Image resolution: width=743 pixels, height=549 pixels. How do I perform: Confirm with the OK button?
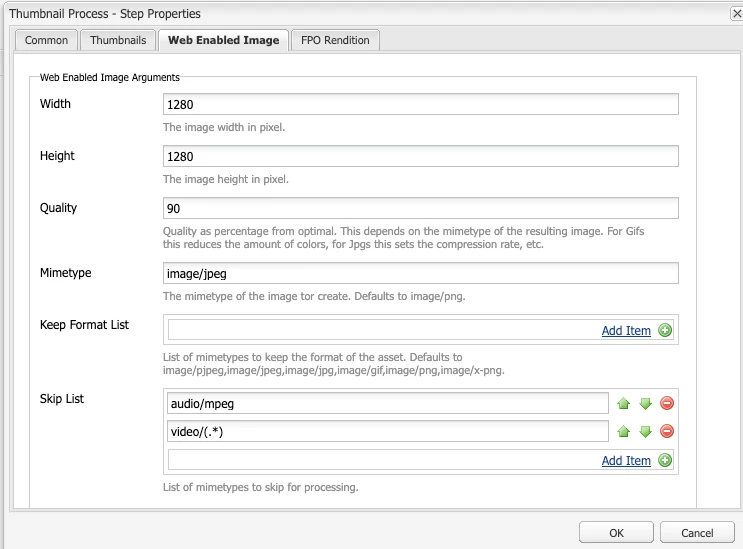[616, 533]
